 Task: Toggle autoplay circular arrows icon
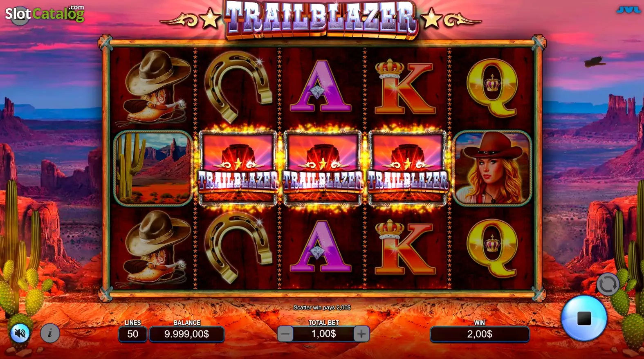608,284
